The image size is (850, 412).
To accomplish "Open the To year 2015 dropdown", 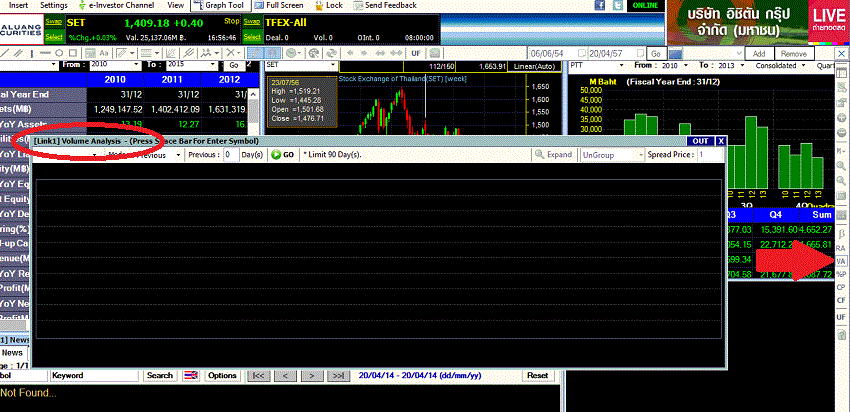I will click(x=212, y=65).
